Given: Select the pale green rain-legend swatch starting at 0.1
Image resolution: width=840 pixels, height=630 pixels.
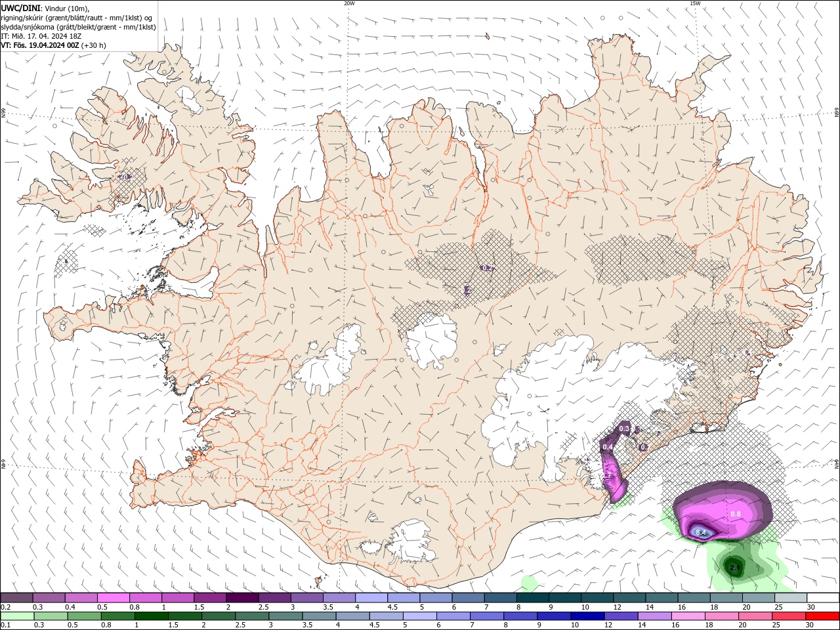Looking at the screenshot, I should (16, 616).
